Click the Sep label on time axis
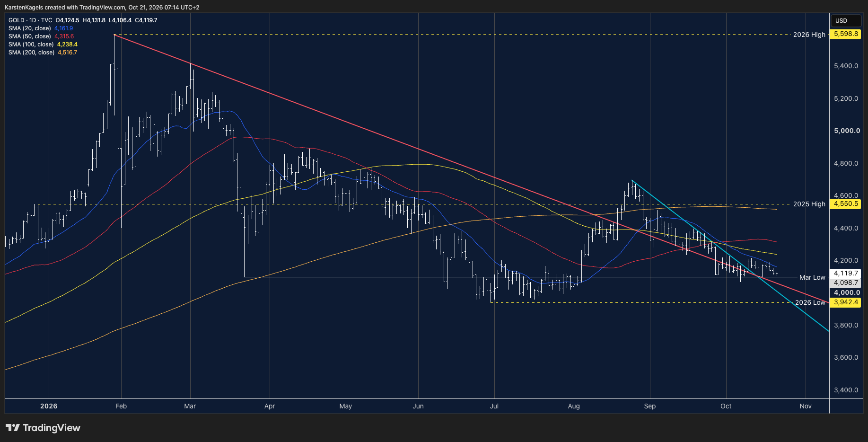 click(x=650, y=406)
